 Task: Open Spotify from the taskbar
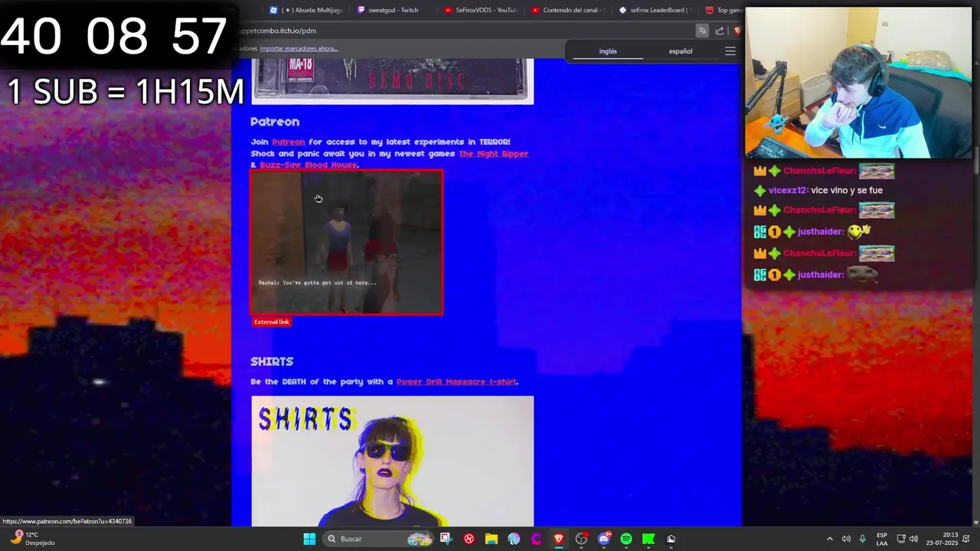tap(626, 539)
